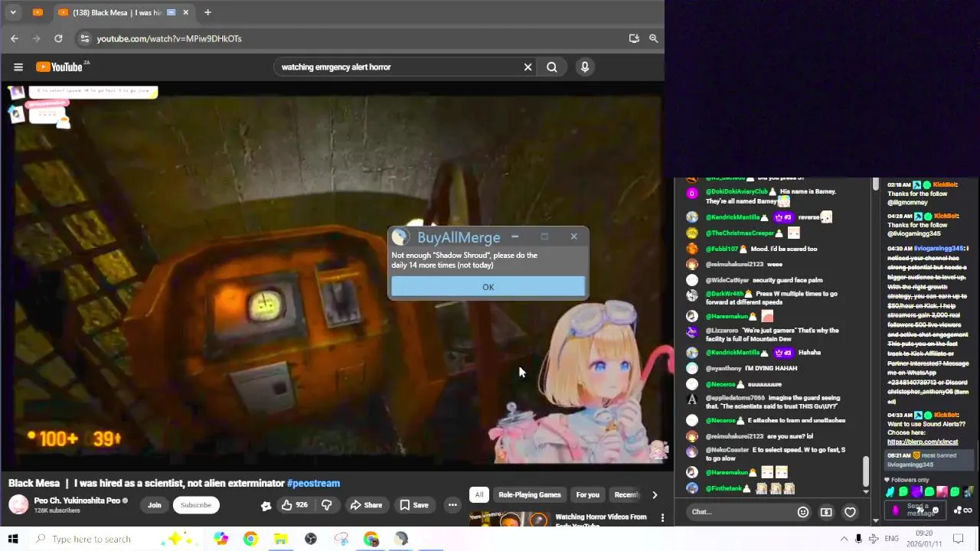The image size is (980, 551).
Task: Save the video to a playlist
Action: coord(414,505)
